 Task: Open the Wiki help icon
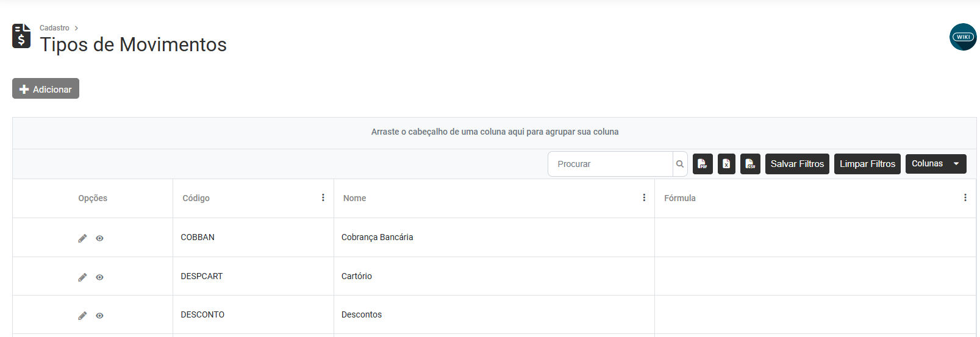click(x=963, y=37)
